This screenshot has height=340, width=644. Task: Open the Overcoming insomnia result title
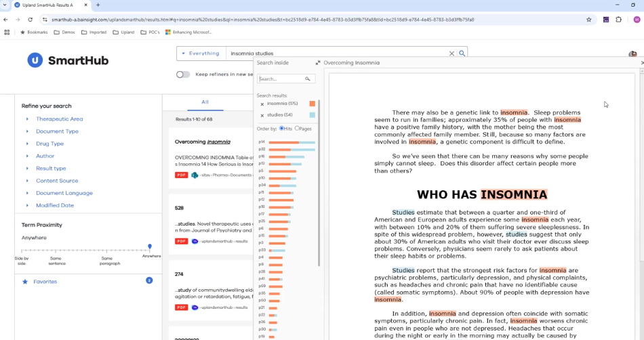[x=203, y=142]
